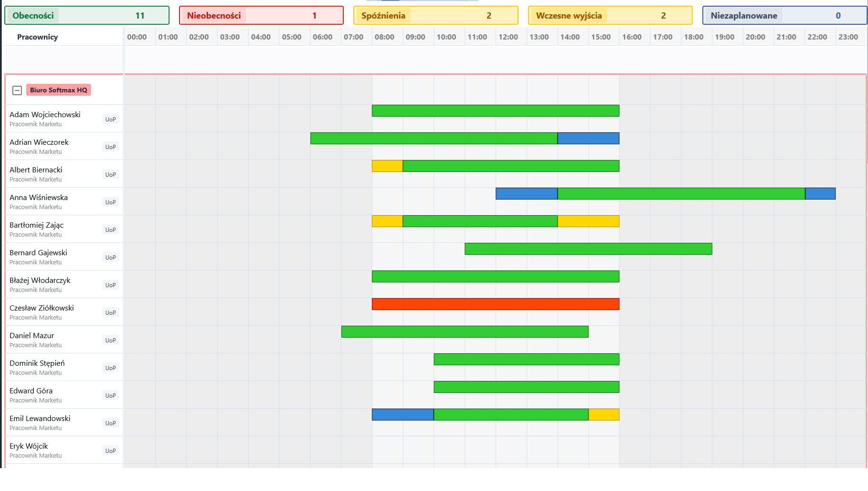Select Emil Lewandowski's blue segment

[403, 414]
